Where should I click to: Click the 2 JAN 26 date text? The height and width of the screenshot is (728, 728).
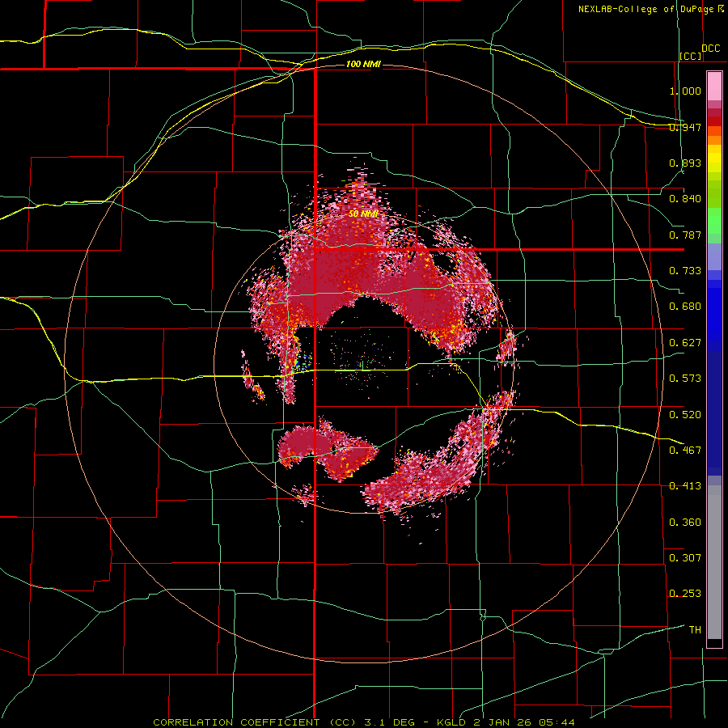[x=502, y=722]
